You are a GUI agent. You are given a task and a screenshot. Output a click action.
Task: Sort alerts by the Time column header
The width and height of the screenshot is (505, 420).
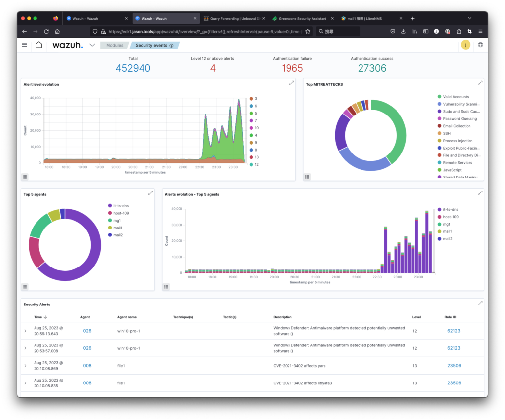pos(40,317)
